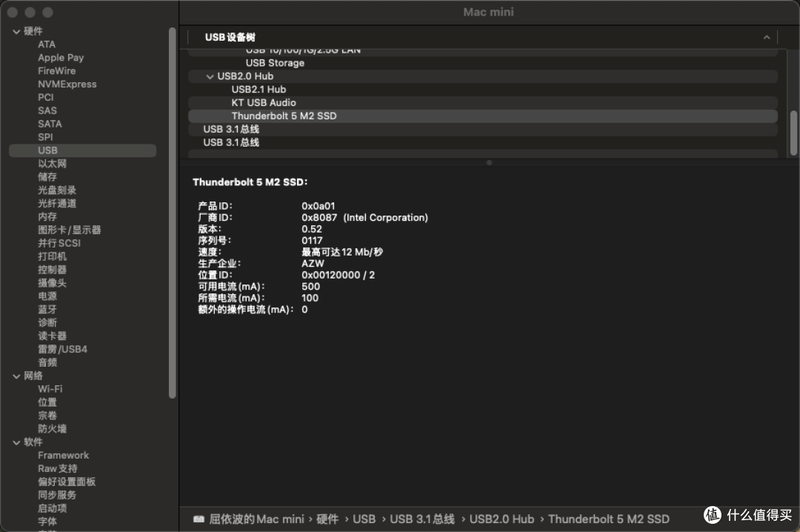This screenshot has width=800, height=532.
Task: Select USB Storage in device tree
Action: click(483, 63)
